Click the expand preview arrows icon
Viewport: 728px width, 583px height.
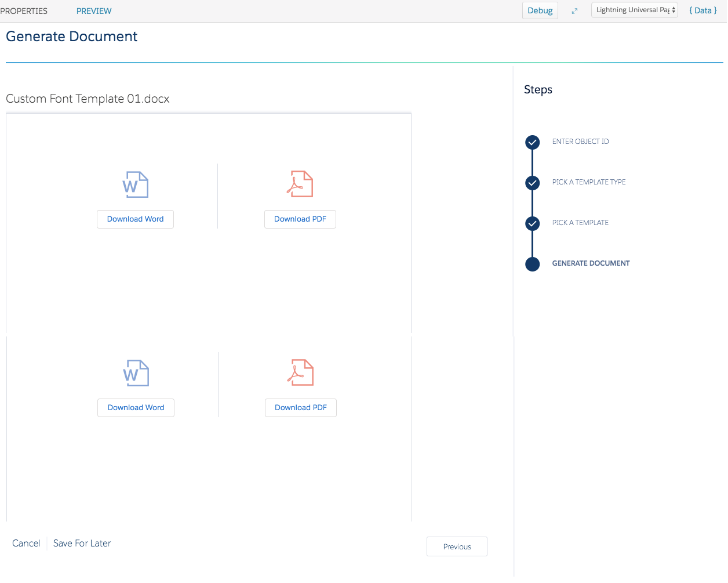click(x=574, y=11)
